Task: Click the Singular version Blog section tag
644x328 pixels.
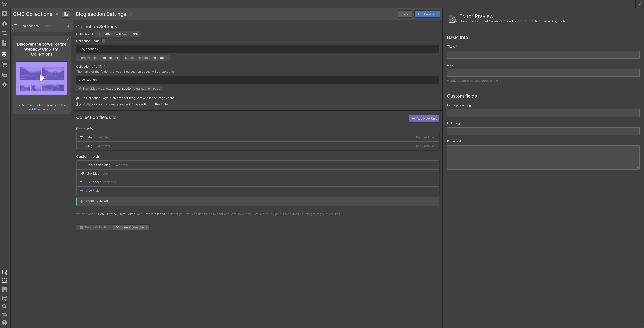Action: tap(146, 58)
